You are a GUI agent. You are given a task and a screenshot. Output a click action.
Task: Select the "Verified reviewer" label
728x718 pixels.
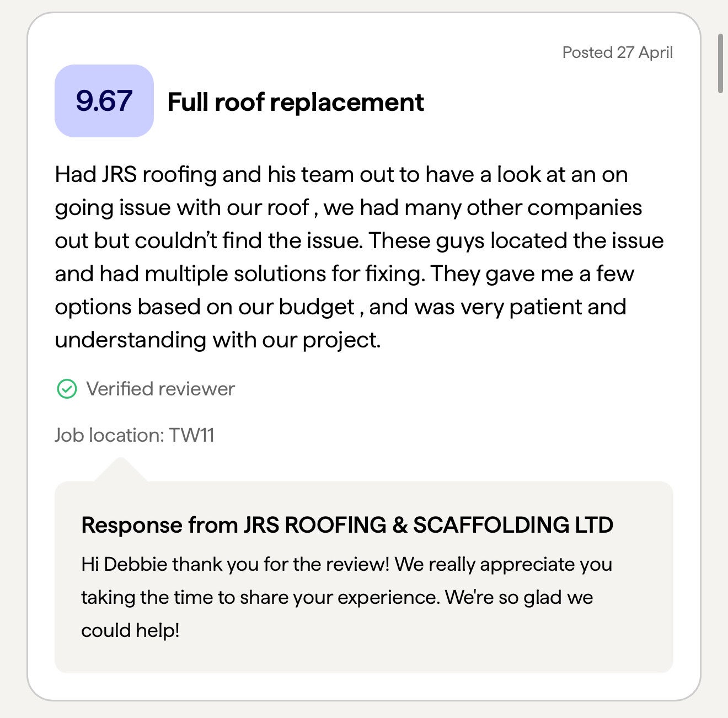pyautogui.click(x=160, y=389)
